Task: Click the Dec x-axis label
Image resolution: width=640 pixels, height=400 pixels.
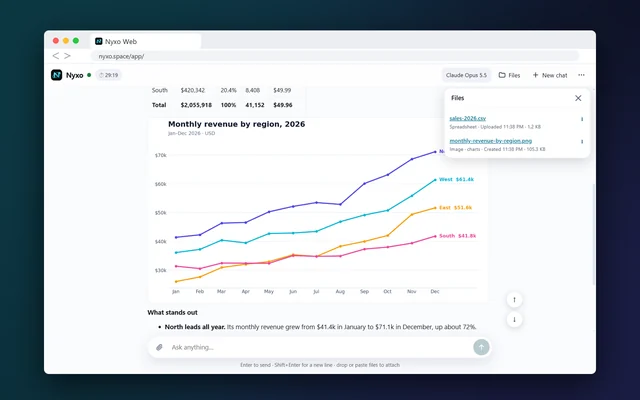Action: [x=435, y=291]
